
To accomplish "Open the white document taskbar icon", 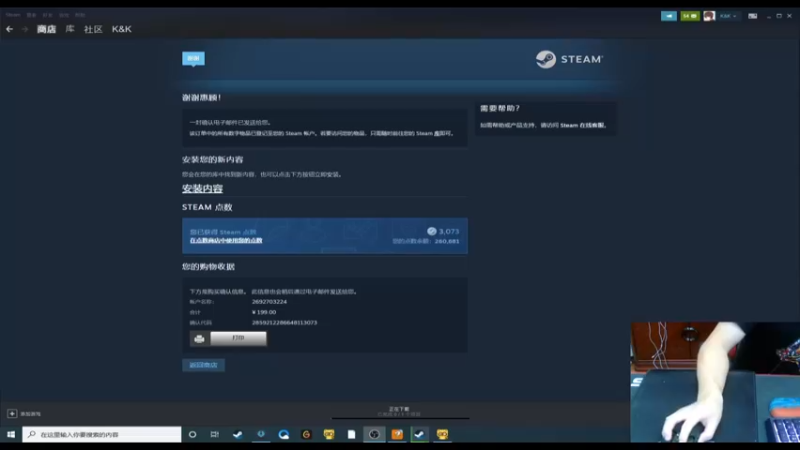I will click(x=352, y=434).
